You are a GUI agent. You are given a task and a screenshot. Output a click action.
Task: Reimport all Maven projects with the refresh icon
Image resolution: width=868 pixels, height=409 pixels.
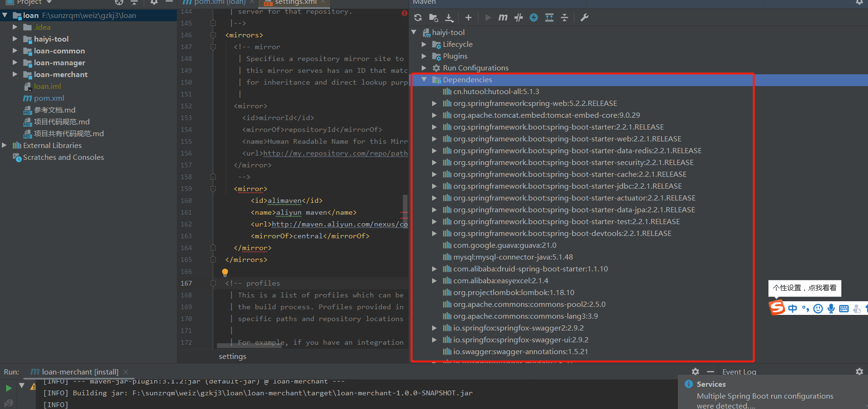coord(418,17)
